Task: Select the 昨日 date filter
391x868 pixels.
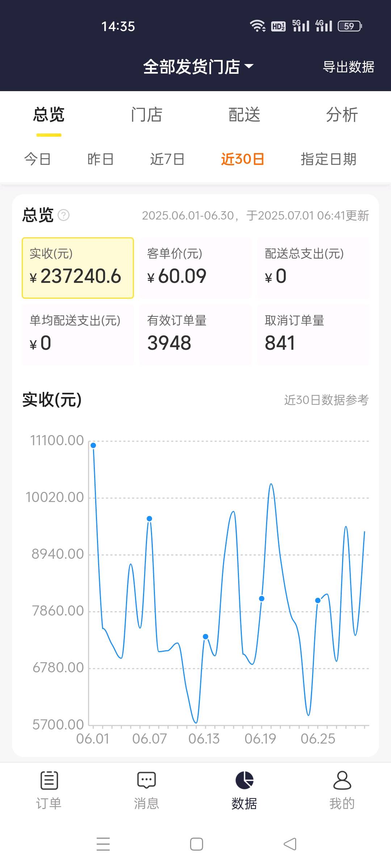Action: tap(101, 159)
